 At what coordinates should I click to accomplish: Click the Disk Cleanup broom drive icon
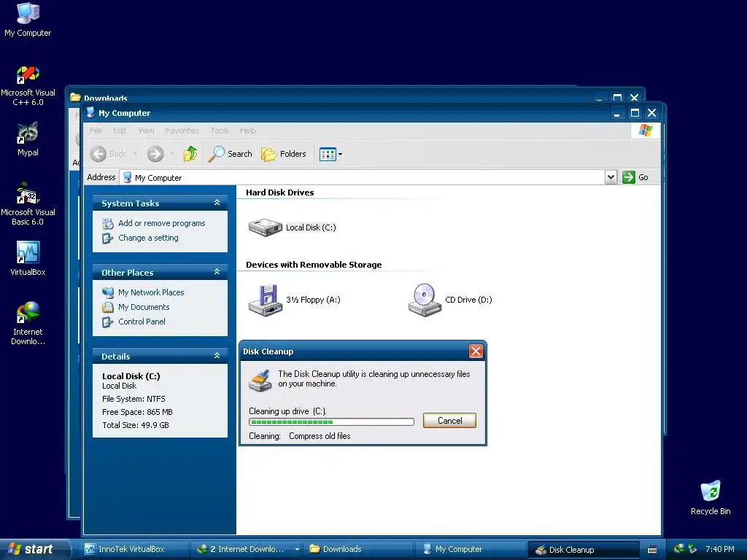click(260, 381)
